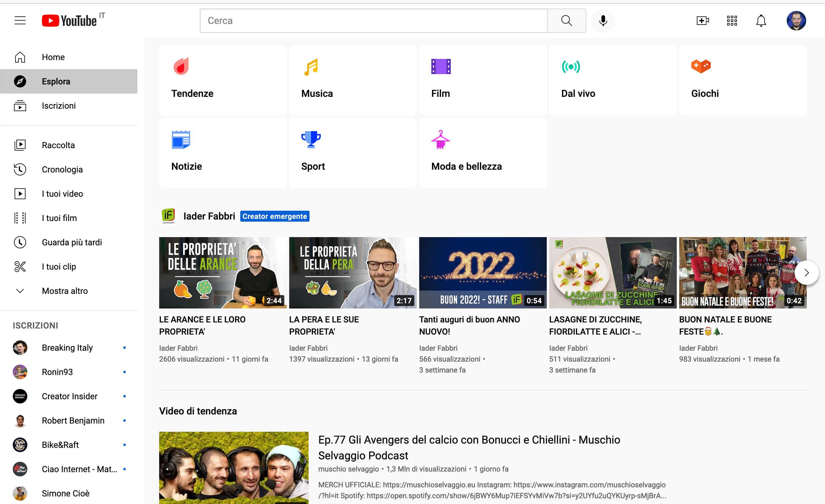825x504 pixels.
Task: Open title LA PERA E LE SUE PROPRIETA'
Action: (324, 325)
